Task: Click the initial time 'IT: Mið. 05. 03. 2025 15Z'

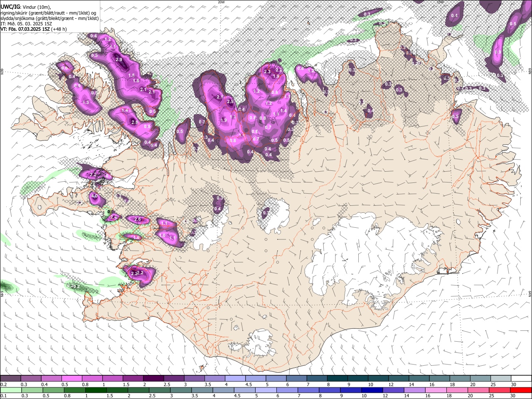Action: (26, 24)
